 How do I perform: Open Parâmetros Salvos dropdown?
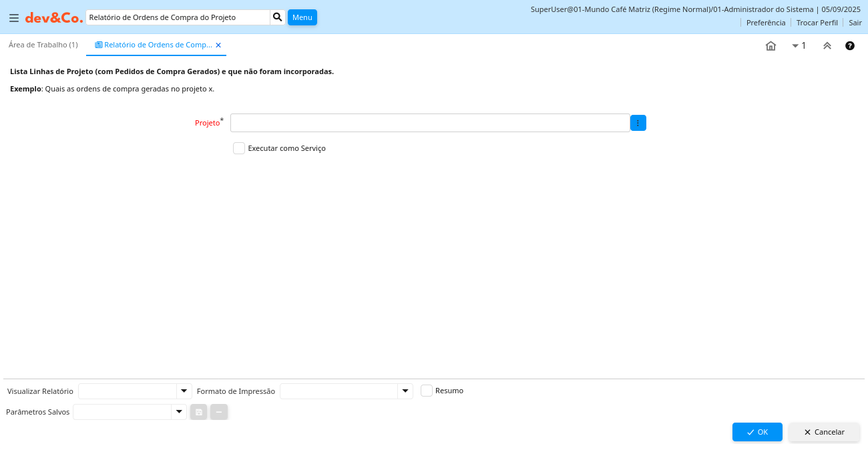click(x=178, y=412)
